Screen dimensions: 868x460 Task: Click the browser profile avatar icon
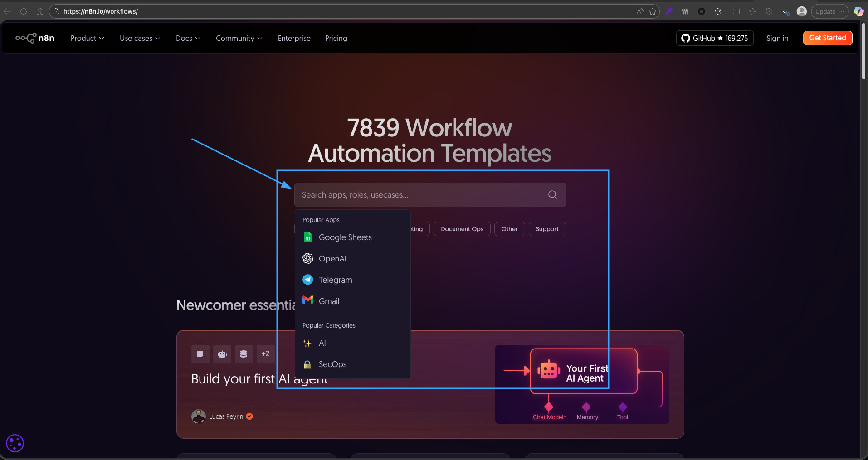click(x=801, y=11)
